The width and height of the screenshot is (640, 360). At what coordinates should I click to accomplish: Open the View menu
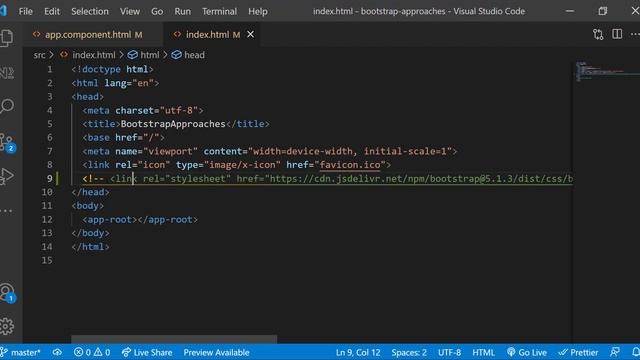(x=130, y=11)
